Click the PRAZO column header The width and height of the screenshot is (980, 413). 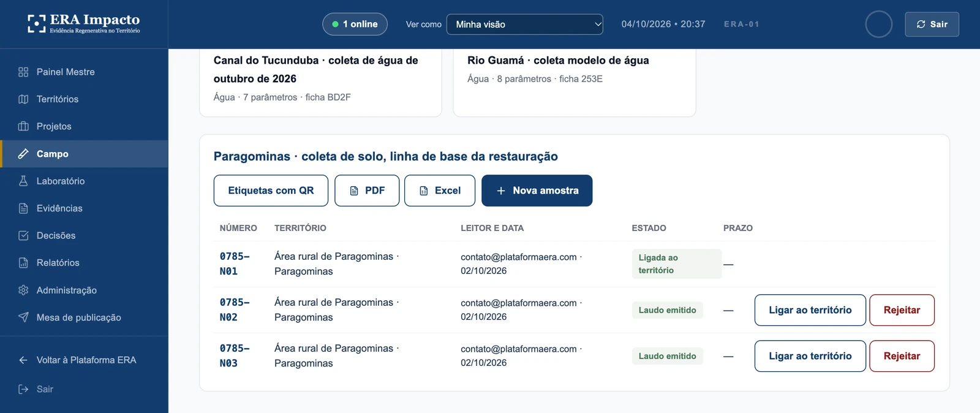coord(738,228)
